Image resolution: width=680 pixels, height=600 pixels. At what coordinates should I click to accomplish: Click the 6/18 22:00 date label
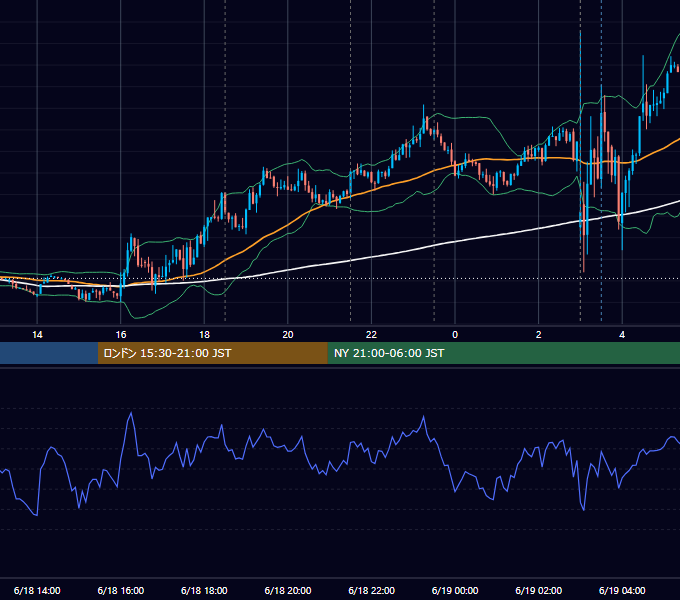coord(371,590)
